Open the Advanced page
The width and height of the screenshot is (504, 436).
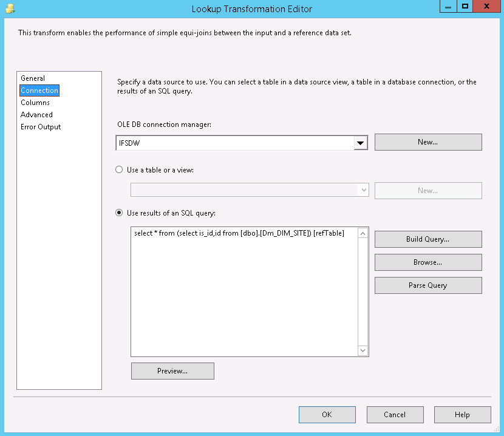(36, 115)
